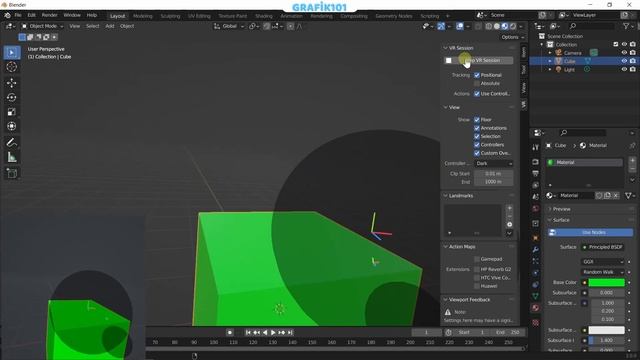Add a new VR landmark
640x360 pixels.
[x=509, y=208]
